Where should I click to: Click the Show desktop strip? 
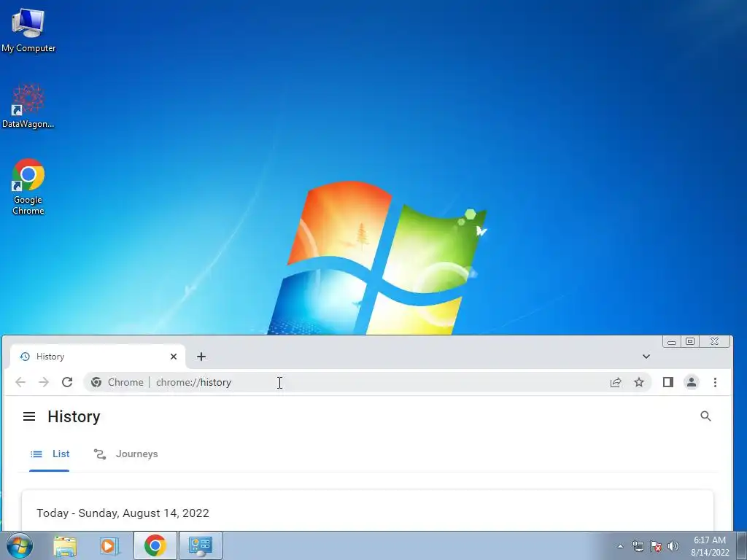[x=742, y=545]
